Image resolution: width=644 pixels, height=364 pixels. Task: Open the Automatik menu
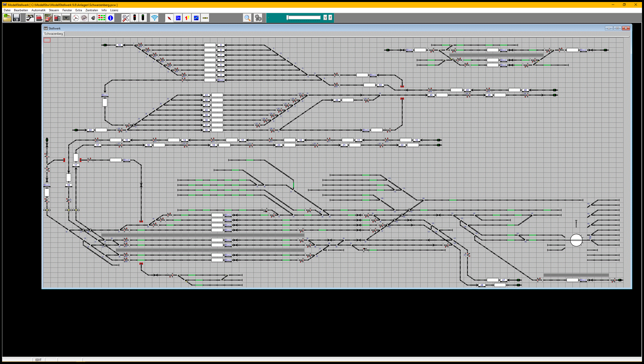point(38,10)
